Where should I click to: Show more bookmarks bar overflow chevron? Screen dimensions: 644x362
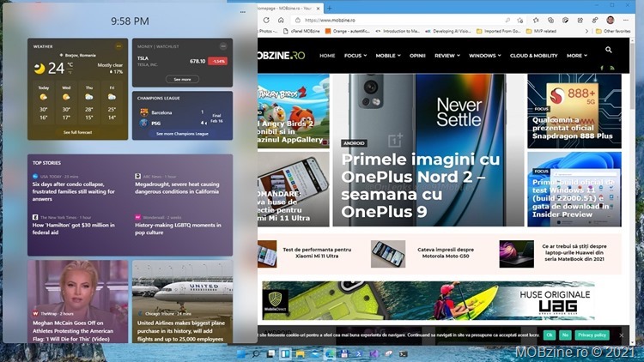586,31
